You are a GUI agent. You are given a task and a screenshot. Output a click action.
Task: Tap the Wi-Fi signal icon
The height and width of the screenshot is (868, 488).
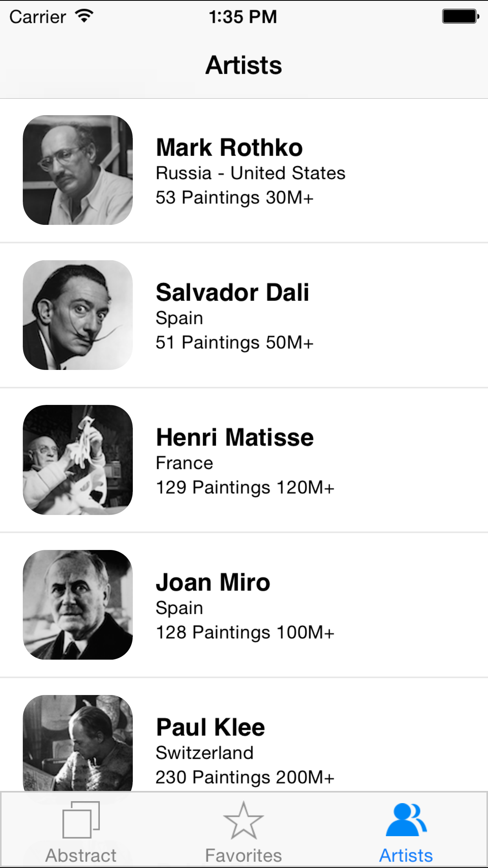84,16
